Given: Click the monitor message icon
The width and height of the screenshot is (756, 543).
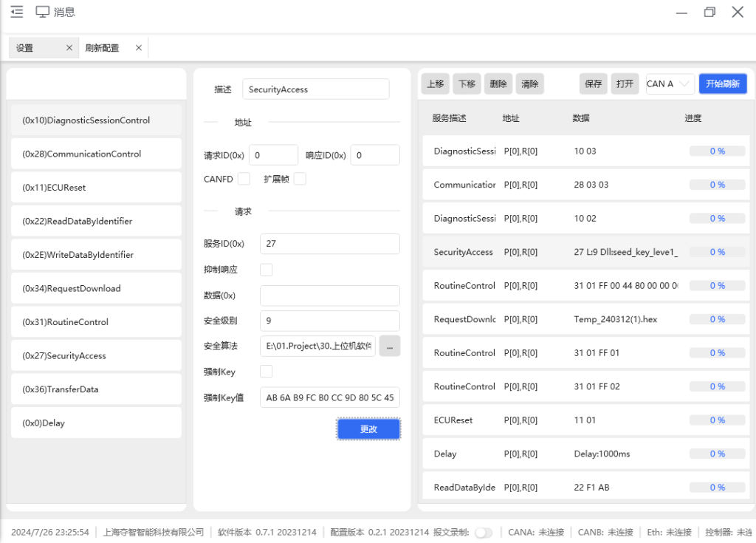Looking at the screenshot, I should pos(43,12).
